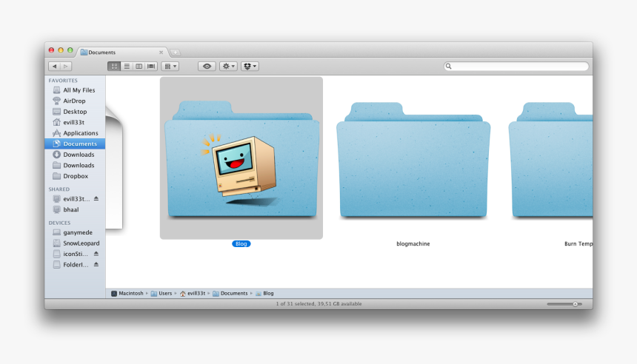Open Applications in sidebar
Image resolution: width=637 pixels, height=364 pixels.
tap(75, 133)
